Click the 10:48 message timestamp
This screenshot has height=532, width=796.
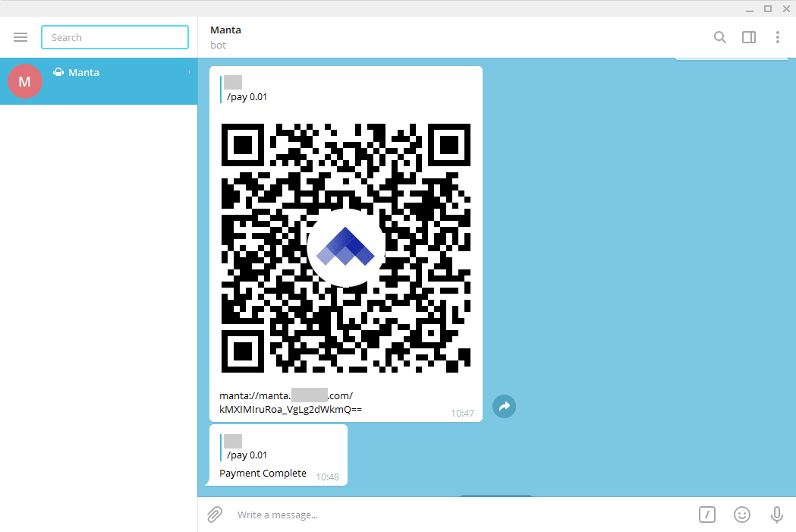328,477
